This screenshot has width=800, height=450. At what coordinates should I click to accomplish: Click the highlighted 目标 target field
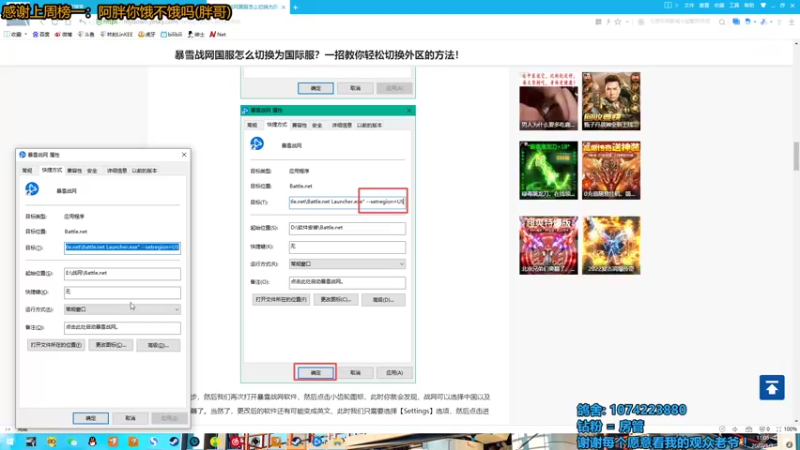pos(122,247)
